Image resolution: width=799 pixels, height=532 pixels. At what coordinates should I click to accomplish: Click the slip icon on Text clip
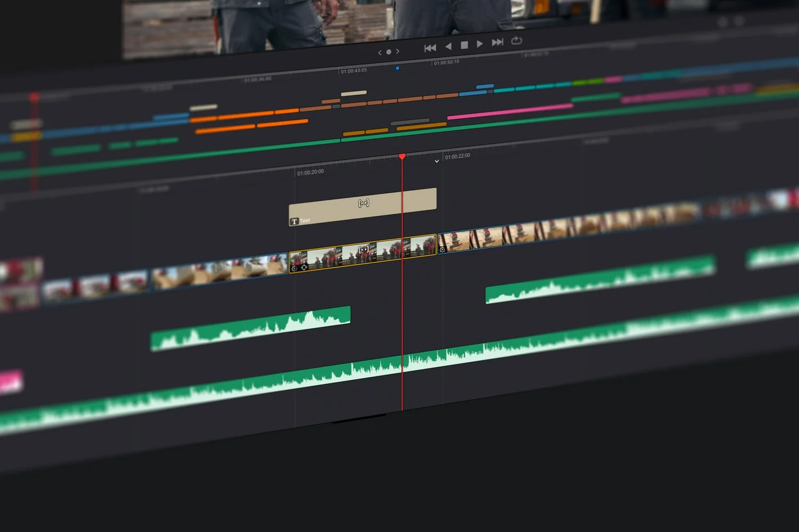pos(364,203)
